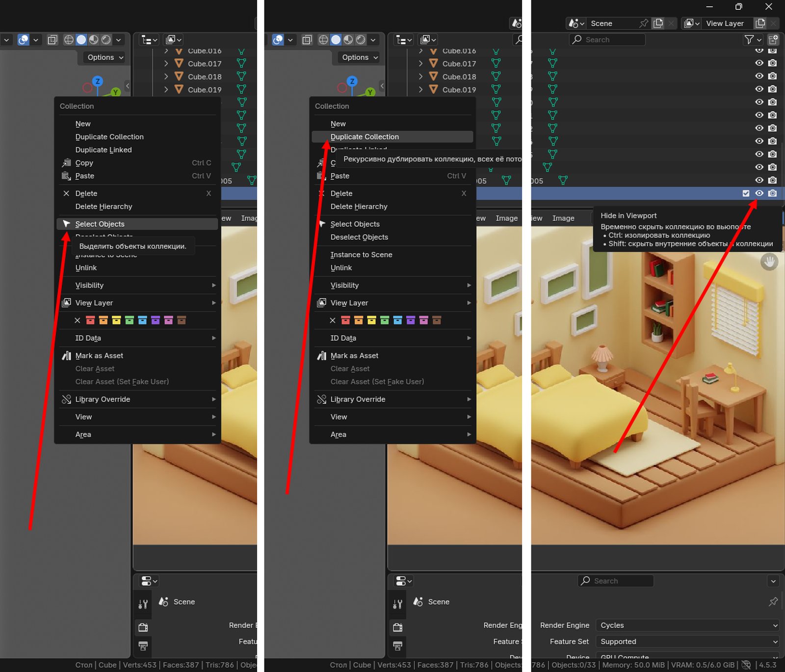This screenshot has height=672, width=785.
Task: Click the new collection icon in outliner
Action: click(x=773, y=40)
